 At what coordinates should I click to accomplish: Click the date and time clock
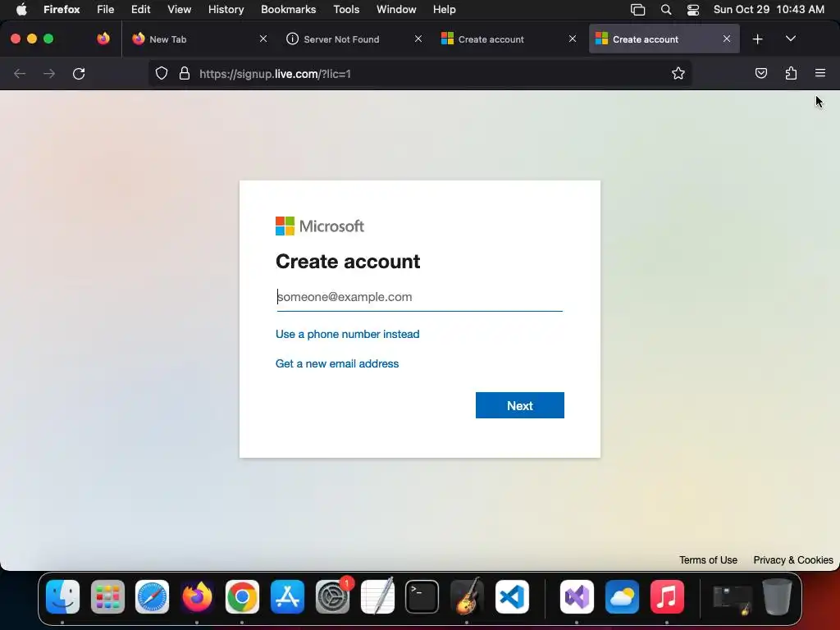pyautogui.click(x=769, y=9)
